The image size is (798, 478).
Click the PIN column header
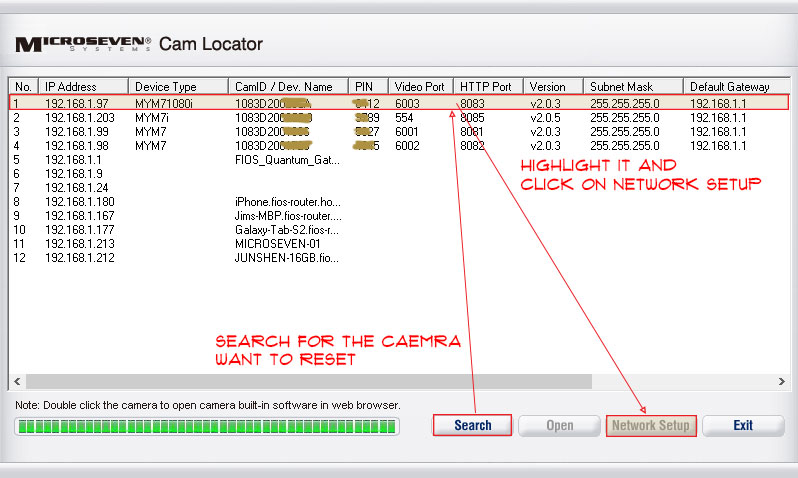coord(368,86)
